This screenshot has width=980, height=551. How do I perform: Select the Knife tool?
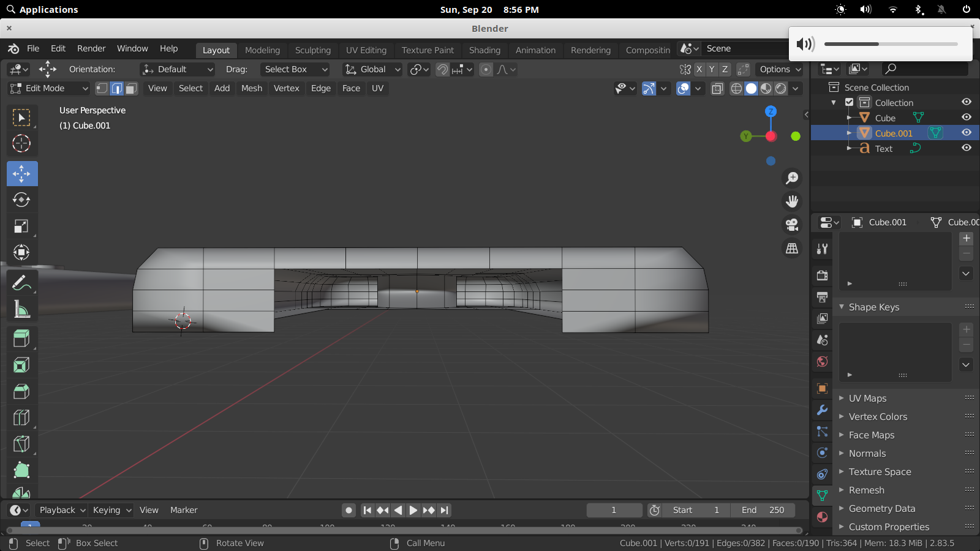coord(21,444)
